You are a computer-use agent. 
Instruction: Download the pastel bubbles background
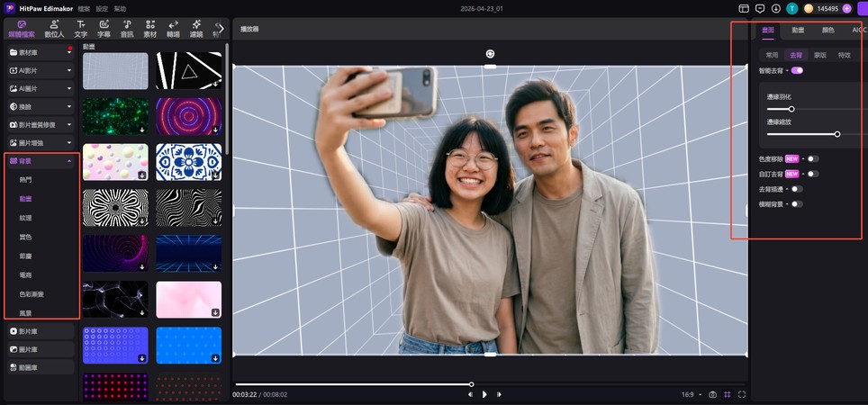point(142,175)
